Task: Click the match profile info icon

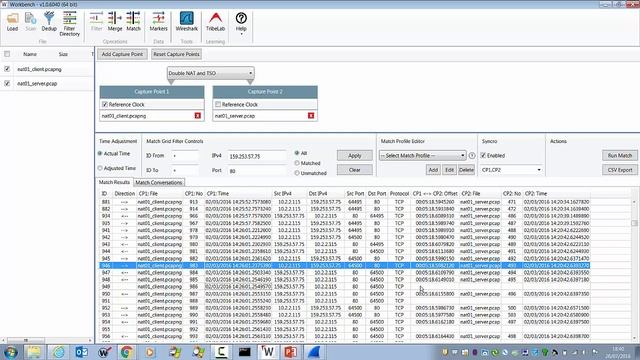Action: pyautogui.click(x=472, y=156)
